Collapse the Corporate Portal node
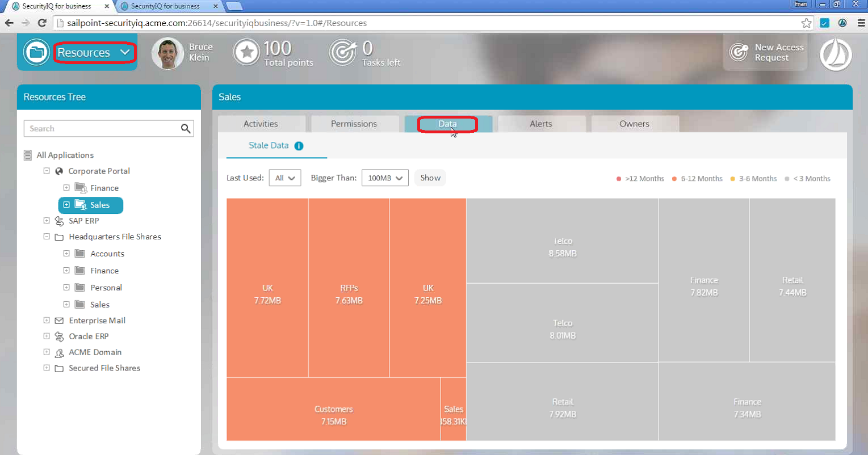The width and height of the screenshot is (868, 455). click(47, 171)
